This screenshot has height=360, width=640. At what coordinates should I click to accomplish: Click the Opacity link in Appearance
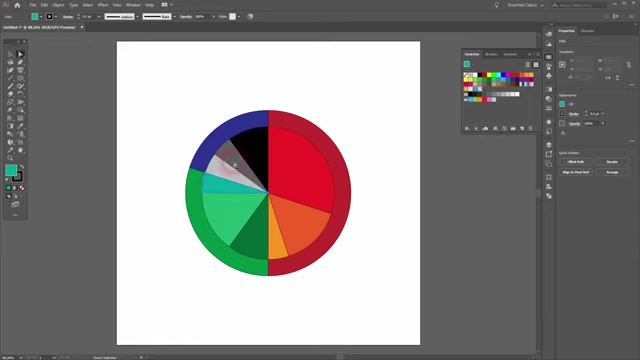[x=574, y=123]
